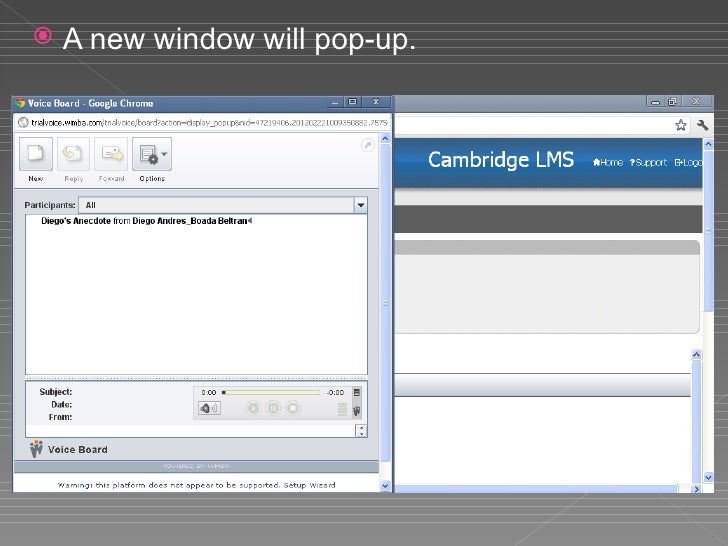Maximize the Voice Board window
728x546 pixels.
[x=352, y=102]
